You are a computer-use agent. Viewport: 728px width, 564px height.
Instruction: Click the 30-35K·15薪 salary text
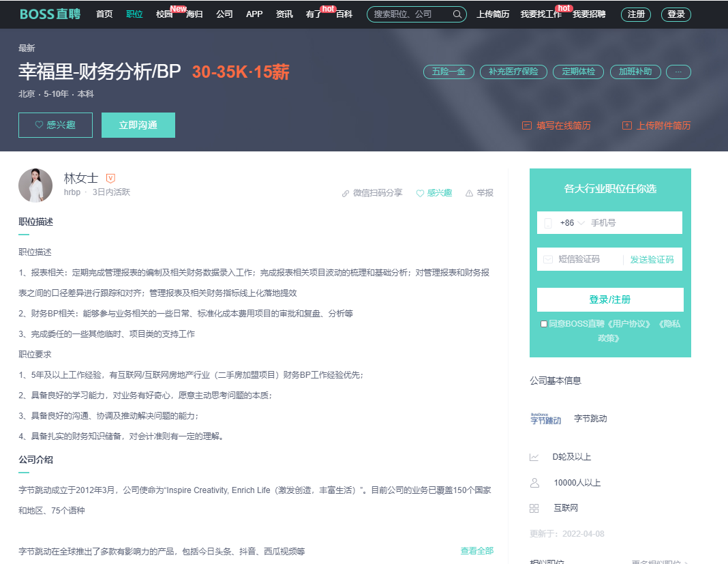point(241,72)
